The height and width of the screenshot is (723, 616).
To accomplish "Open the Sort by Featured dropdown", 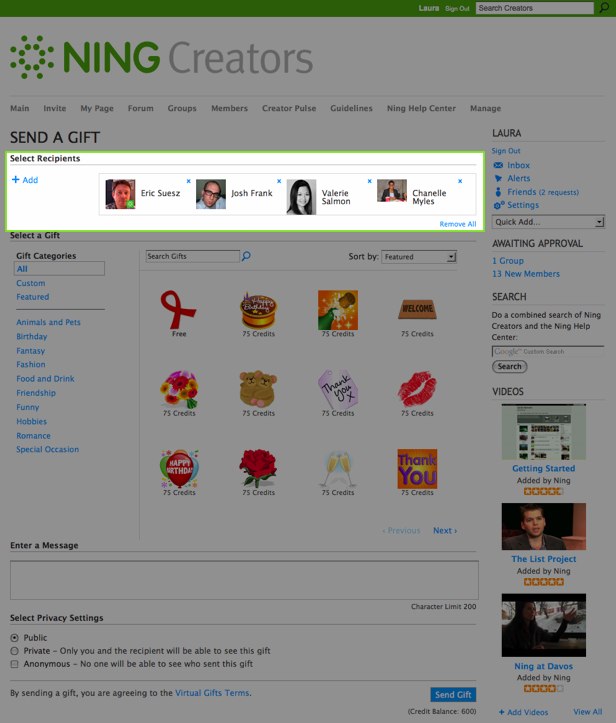I will [x=419, y=257].
